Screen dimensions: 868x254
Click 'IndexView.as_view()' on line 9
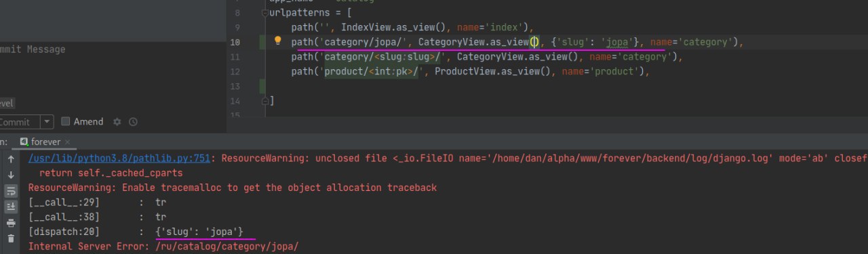pos(395,28)
